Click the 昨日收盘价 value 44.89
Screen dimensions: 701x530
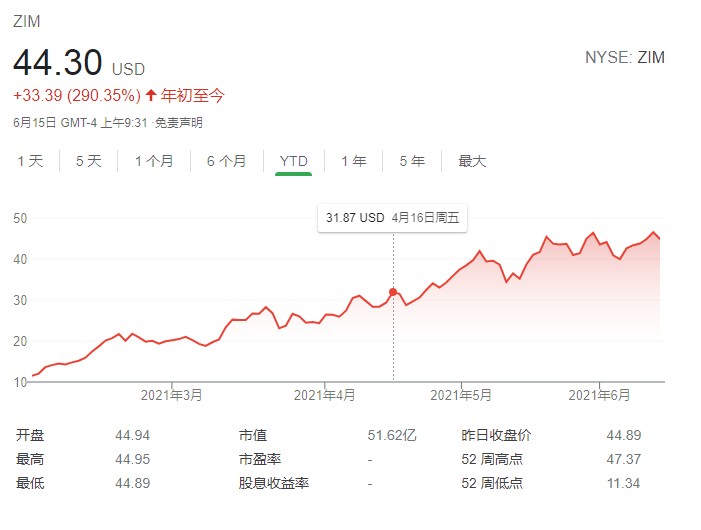click(x=624, y=435)
